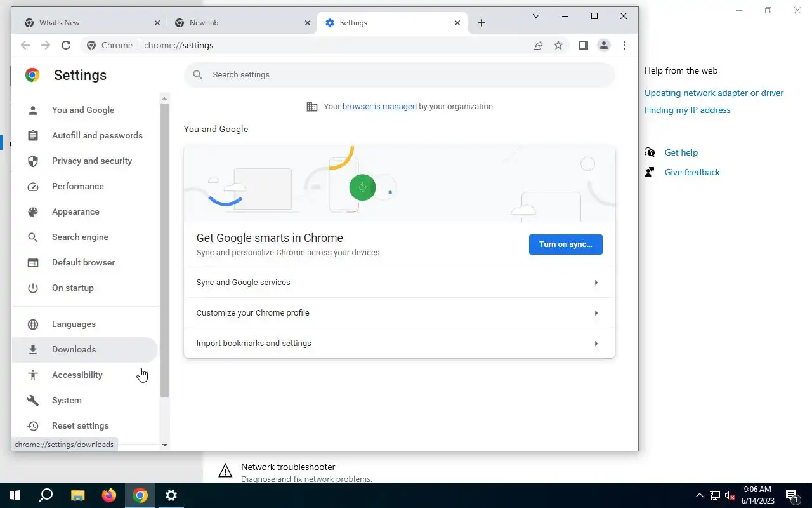
Task: Click the sidebar scrollbar thumb
Action: point(165,250)
